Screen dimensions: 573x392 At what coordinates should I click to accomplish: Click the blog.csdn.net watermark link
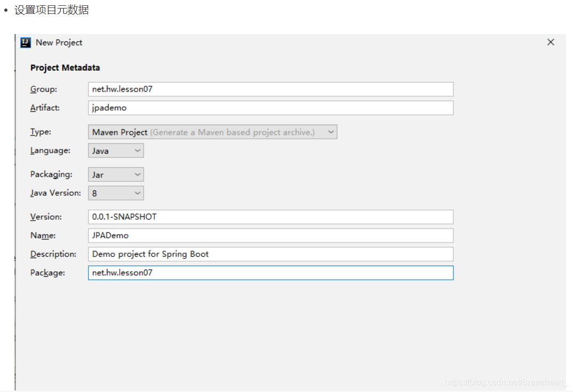coord(505,382)
